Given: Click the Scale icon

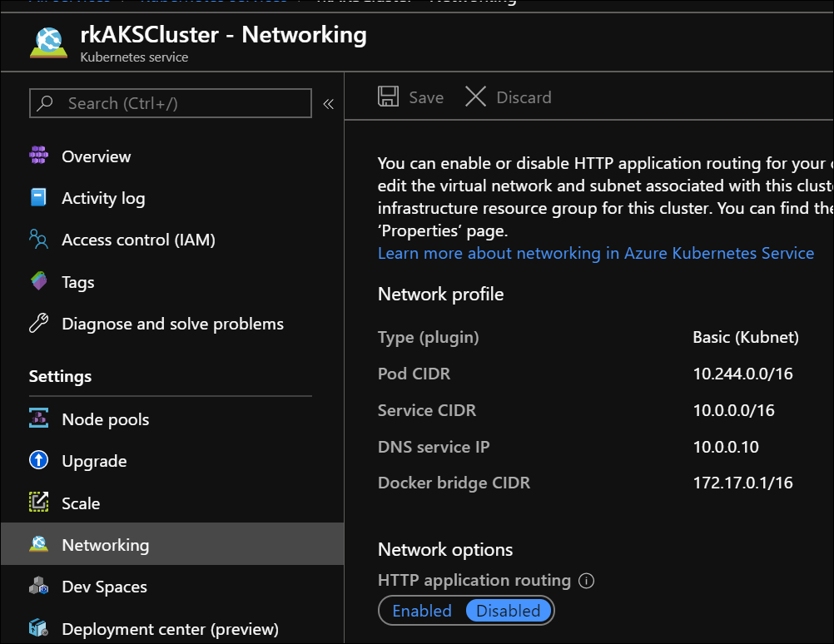Looking at the screenshot, I should (39, 503).
